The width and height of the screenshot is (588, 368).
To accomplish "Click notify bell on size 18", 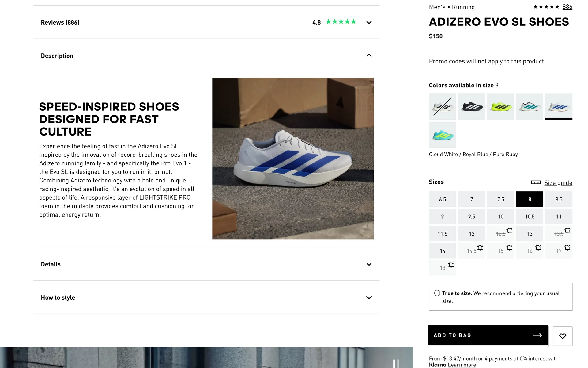I will tap(451, 265).
